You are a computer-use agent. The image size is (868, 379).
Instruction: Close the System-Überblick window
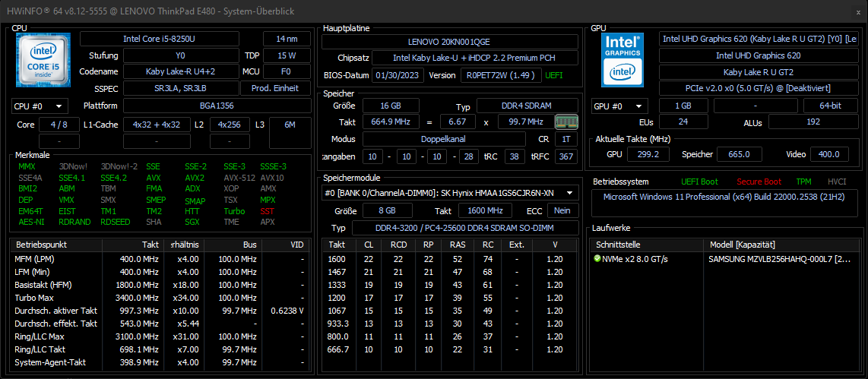point(858,11)
